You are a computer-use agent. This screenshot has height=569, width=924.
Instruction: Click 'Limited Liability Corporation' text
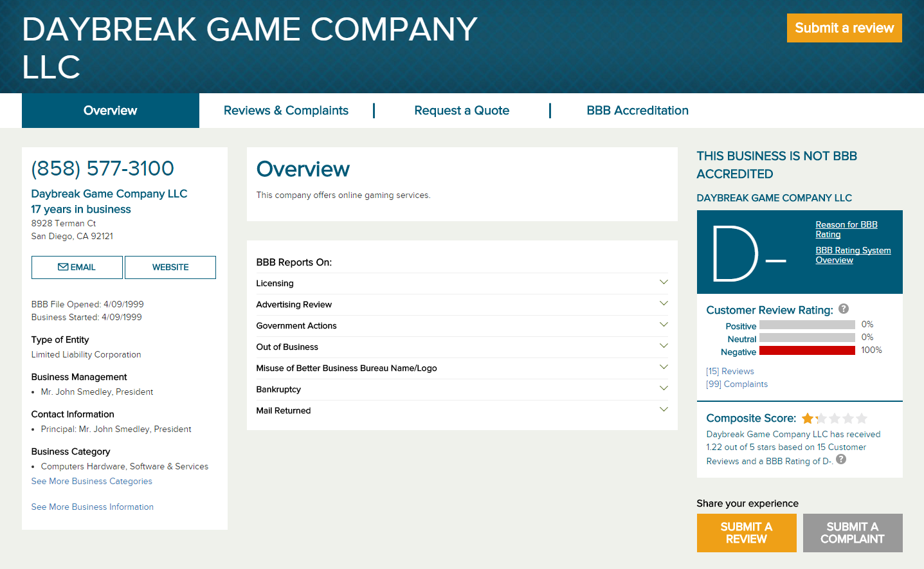86,355
